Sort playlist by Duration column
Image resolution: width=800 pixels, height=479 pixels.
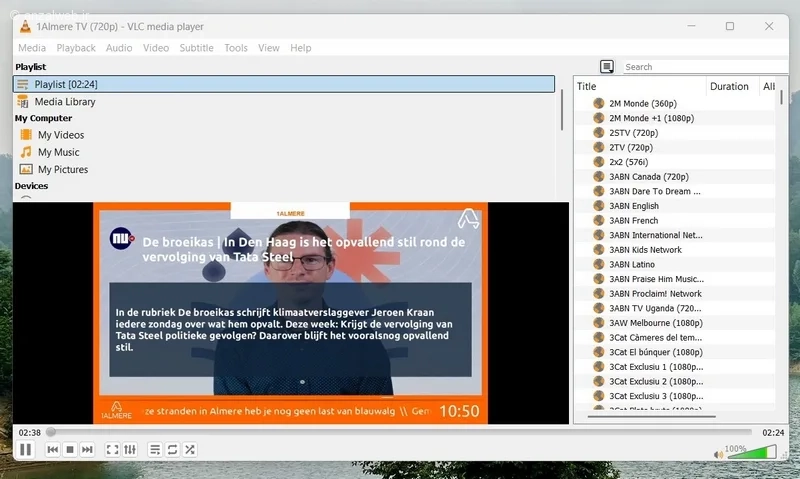point(729,86)
